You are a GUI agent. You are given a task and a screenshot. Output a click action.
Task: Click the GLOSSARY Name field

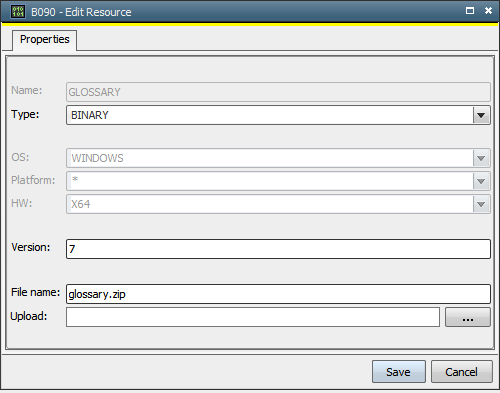tap(278, 92)
